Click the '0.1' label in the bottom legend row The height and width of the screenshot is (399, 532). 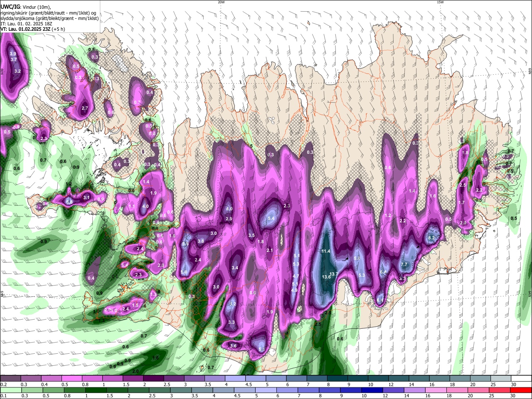click(x=3, y=396)
